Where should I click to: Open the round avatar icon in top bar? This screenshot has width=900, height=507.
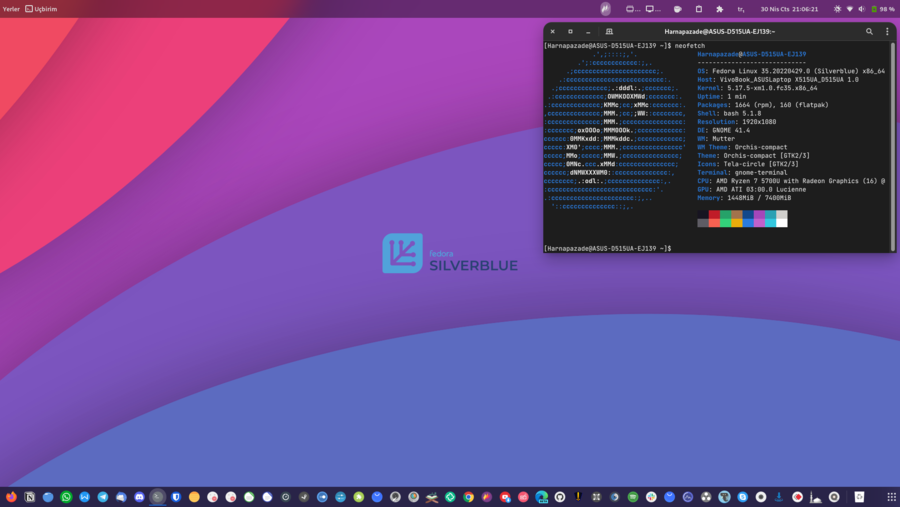point(605,9)
